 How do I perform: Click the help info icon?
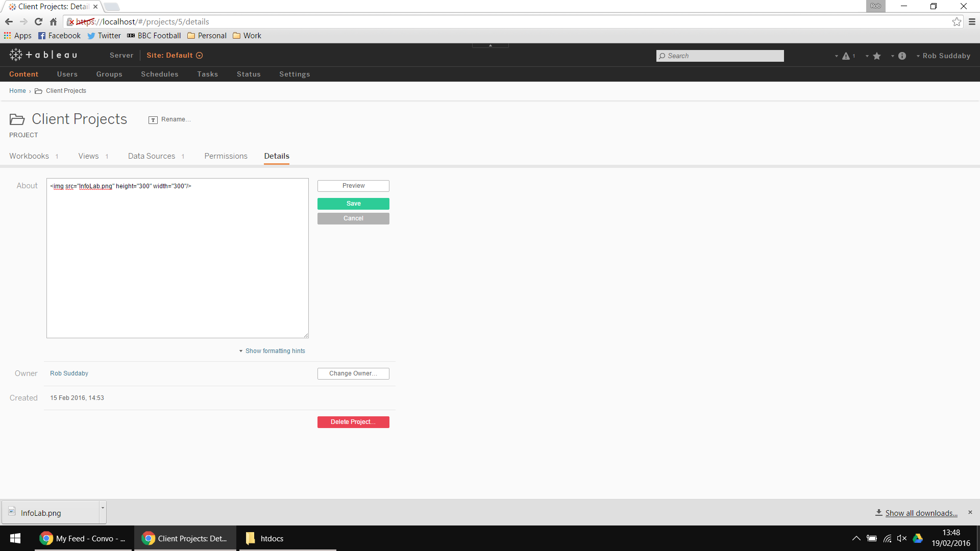tap(902, 56)
